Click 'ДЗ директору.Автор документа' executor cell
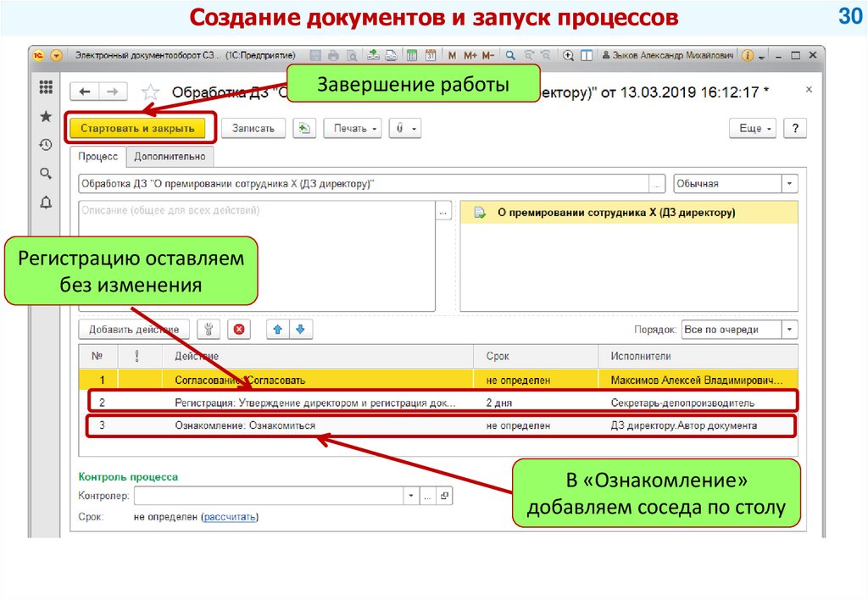This screenshot has height=600, width=868. [x=684, y=425]
